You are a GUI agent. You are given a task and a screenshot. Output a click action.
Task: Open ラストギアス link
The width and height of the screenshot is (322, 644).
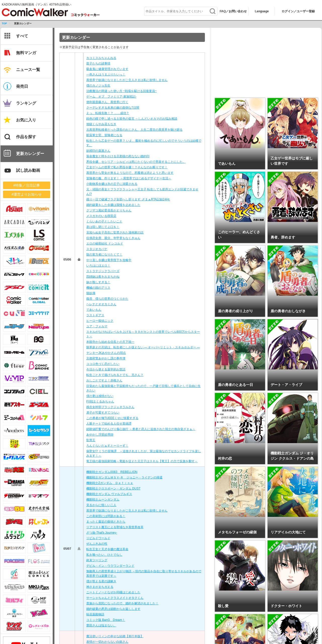(95, 315)
